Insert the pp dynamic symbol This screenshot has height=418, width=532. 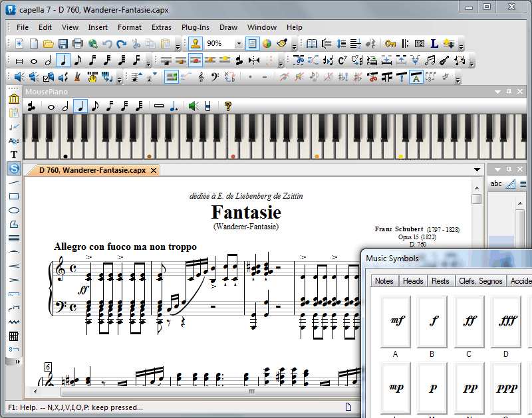click(x=469, y=387)
